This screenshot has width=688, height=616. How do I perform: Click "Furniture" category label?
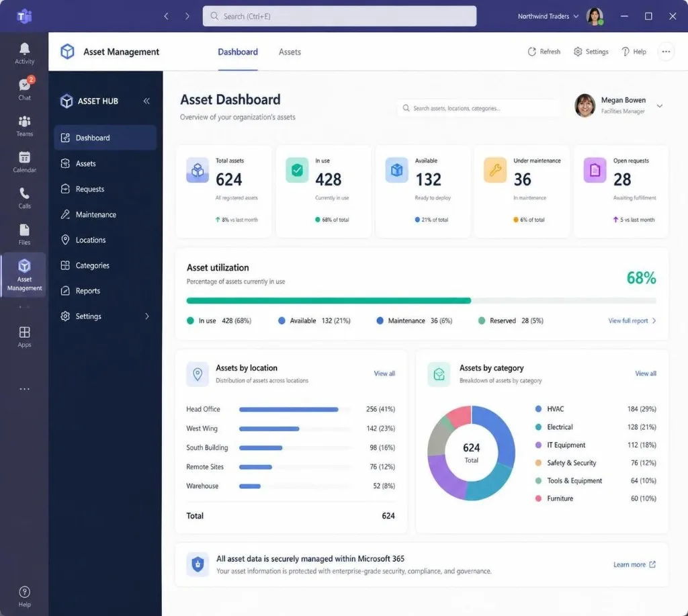point(560,498)
